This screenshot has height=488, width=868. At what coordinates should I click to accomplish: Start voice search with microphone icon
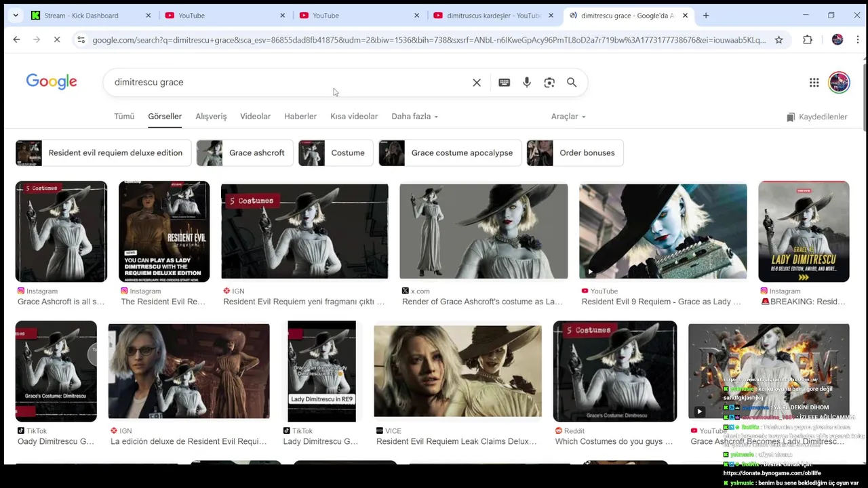point(526,82)
